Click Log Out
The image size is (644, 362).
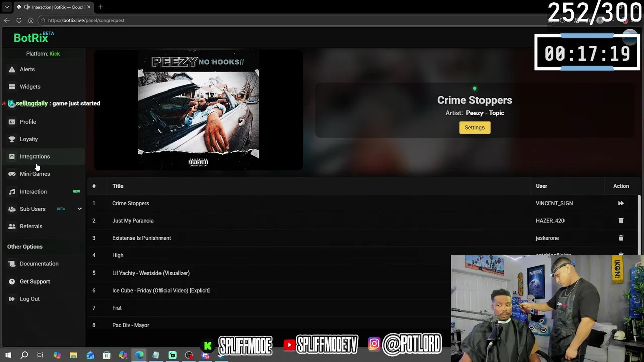point(29,299)
